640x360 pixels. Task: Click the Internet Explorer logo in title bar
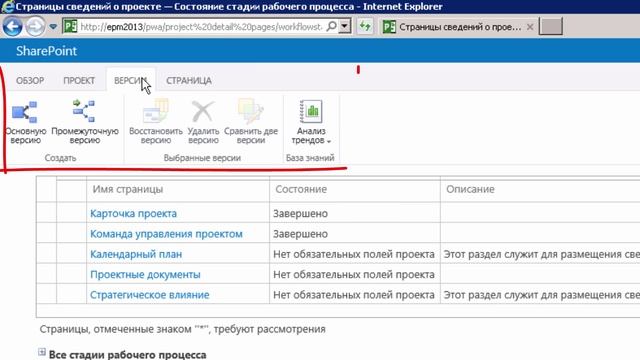click(x=7, y=7)
